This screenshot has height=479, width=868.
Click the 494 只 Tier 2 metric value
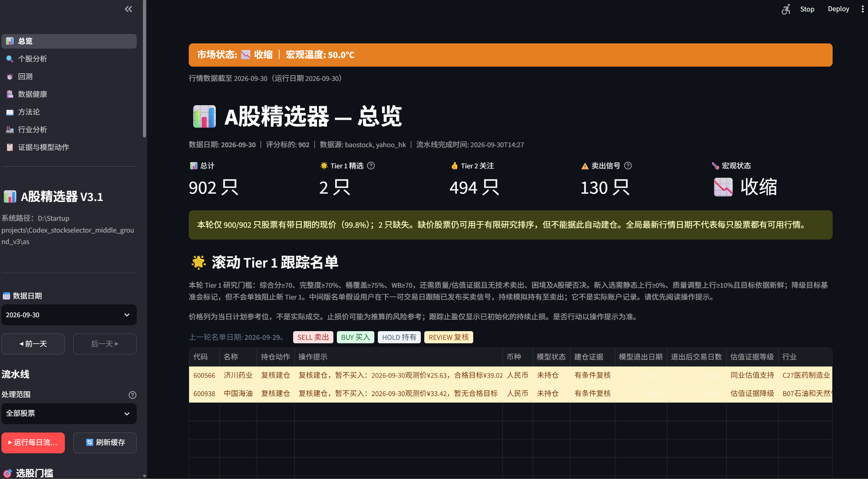click(x=474, y=188)
